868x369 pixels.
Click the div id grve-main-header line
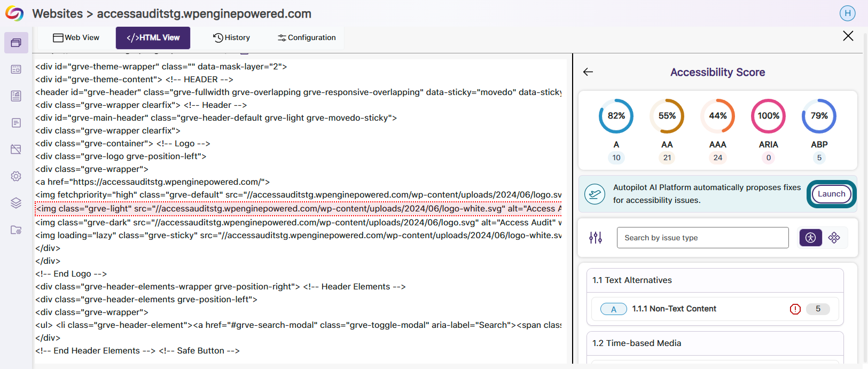tap(216, 118)
